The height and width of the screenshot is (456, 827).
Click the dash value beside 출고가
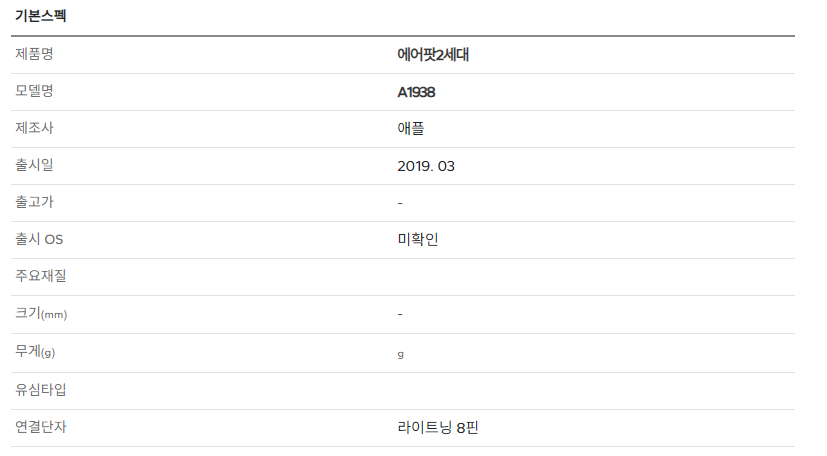click(x=400, y=203)
